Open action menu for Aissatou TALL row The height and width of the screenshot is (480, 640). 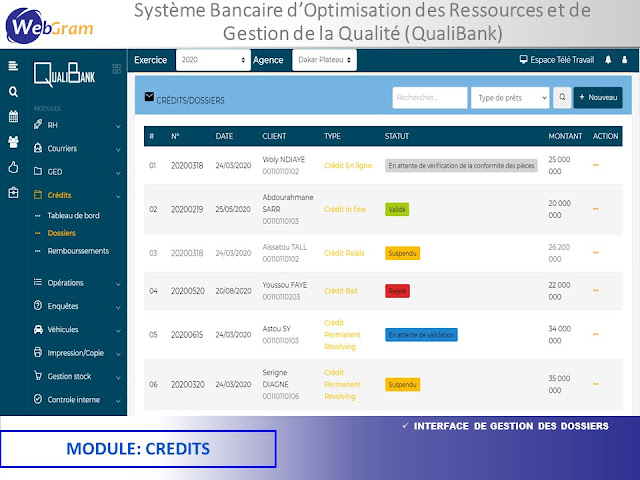coord(596,253)
